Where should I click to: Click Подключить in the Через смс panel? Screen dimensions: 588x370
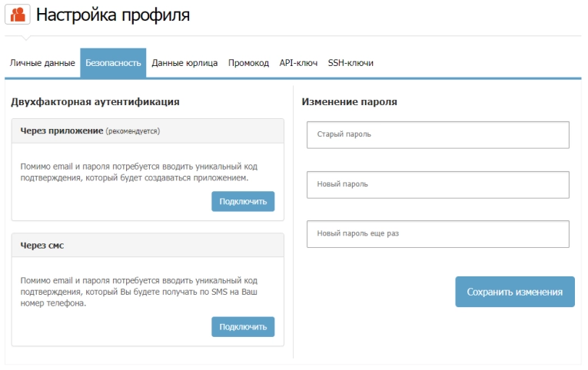pos(243,326)
